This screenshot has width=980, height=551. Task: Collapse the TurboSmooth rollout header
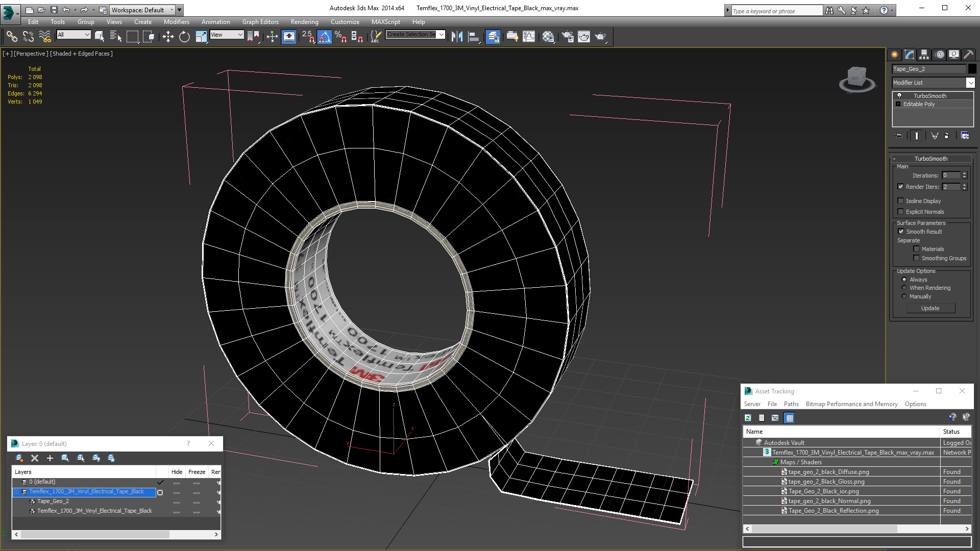[x=930, y=159]
